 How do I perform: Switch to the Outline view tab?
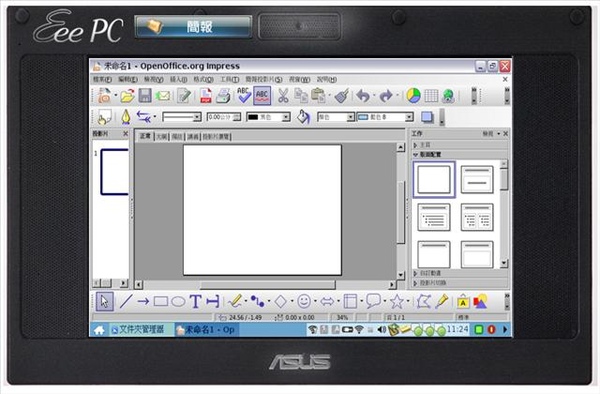pyautogui.click(x=161, y=137)
